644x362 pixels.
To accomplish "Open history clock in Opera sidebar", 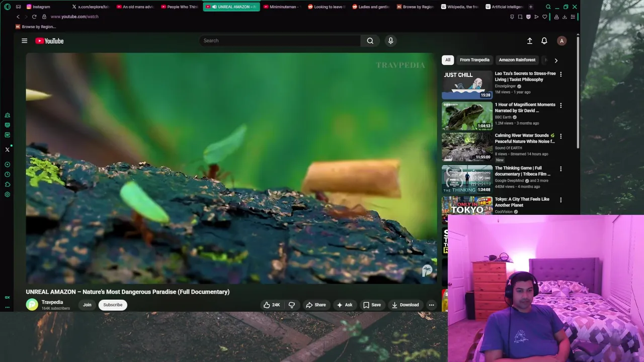I will [x=7, y=174].
